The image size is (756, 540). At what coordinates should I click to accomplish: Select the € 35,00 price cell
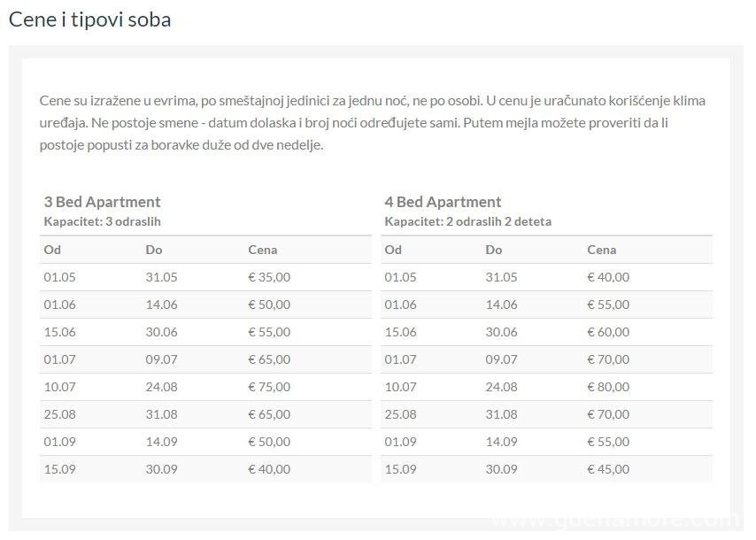(269, 277)
